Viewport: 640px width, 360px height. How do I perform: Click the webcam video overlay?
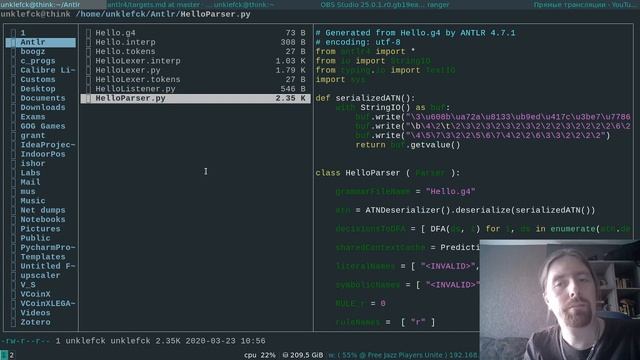coord(560,300)
